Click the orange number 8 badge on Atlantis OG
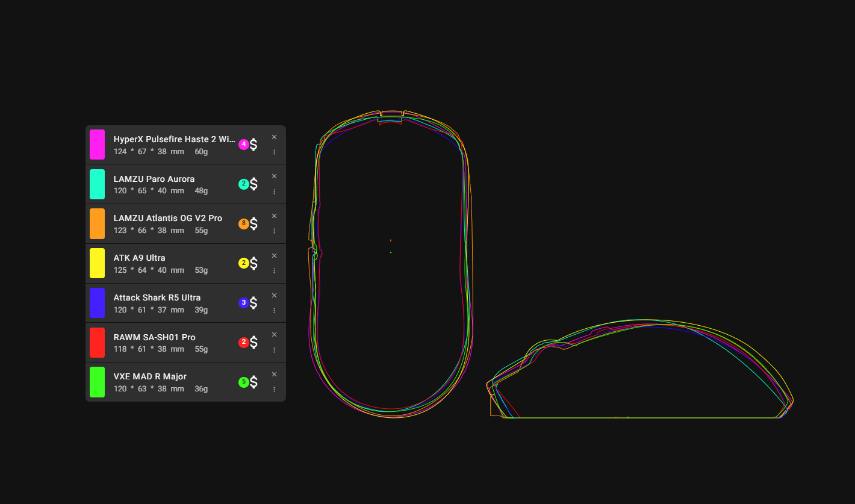This screenshot has height=504, width=855. (x=243, y=223)
